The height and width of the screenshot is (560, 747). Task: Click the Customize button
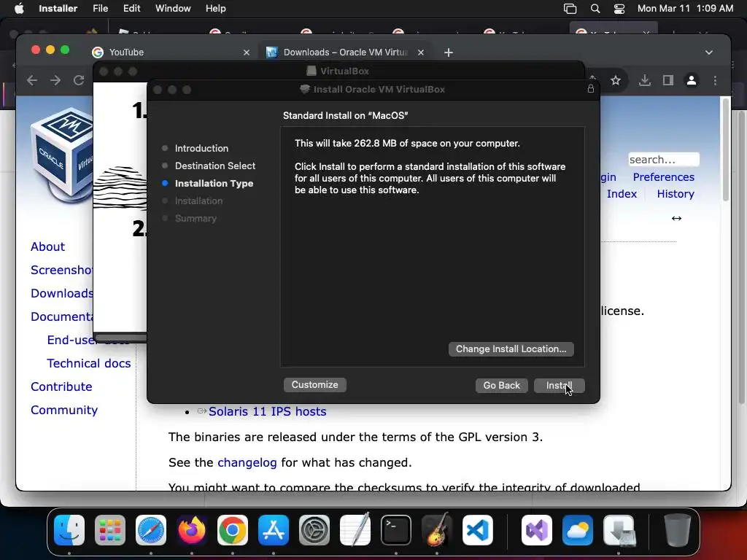314,385
